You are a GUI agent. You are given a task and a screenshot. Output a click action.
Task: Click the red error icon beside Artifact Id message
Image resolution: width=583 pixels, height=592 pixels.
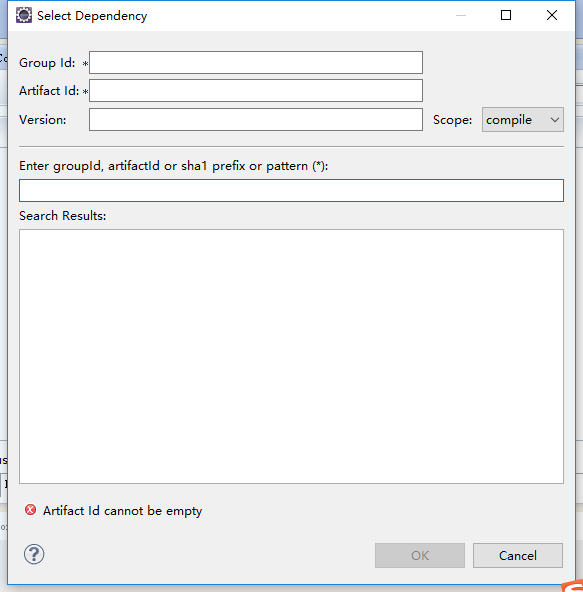(x=31, y=510)
